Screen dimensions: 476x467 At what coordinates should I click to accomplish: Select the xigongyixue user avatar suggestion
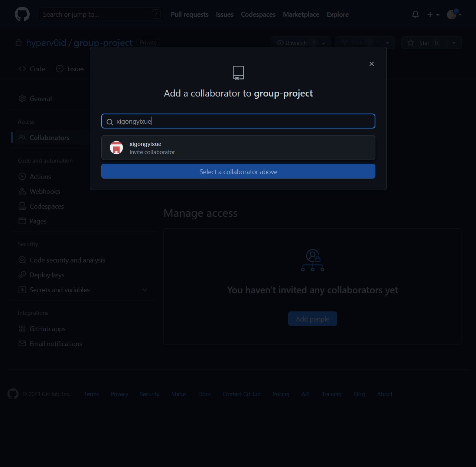116,148
